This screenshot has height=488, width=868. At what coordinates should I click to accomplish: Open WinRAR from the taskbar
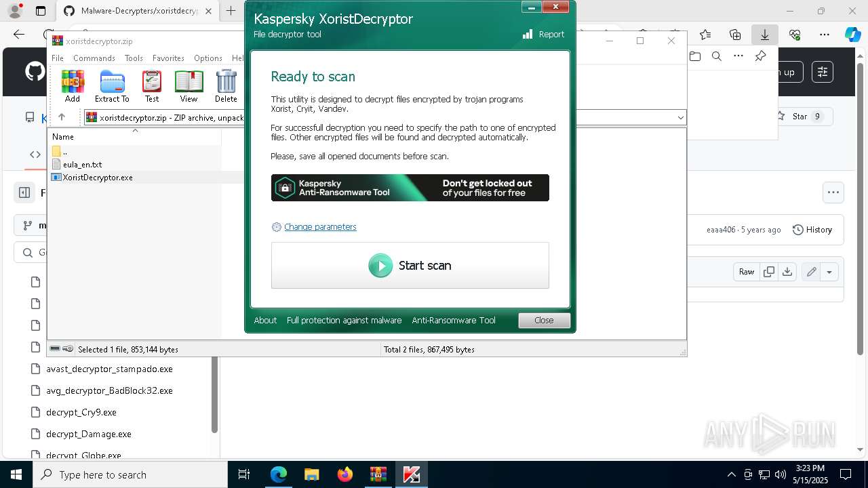(378, 474)
